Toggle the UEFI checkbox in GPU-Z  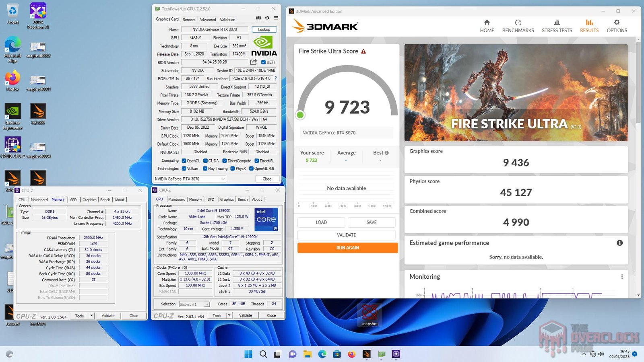[x=264, y=62]
